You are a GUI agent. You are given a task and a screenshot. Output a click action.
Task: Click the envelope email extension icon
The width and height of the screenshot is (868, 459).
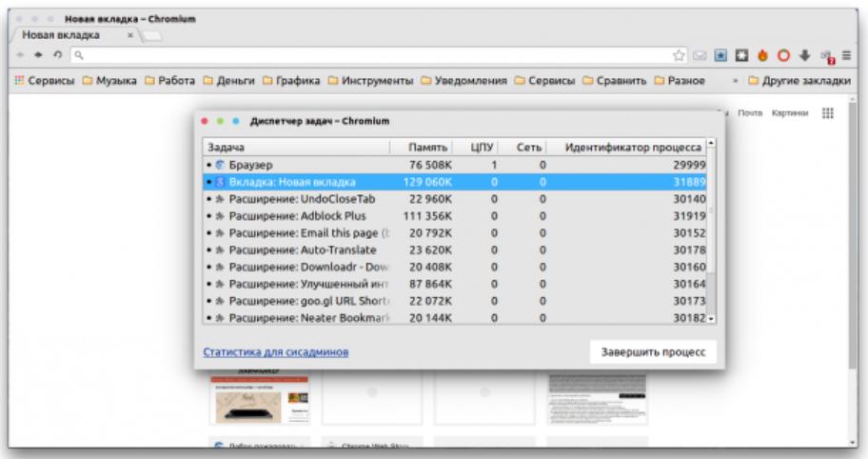coord(700,56)
